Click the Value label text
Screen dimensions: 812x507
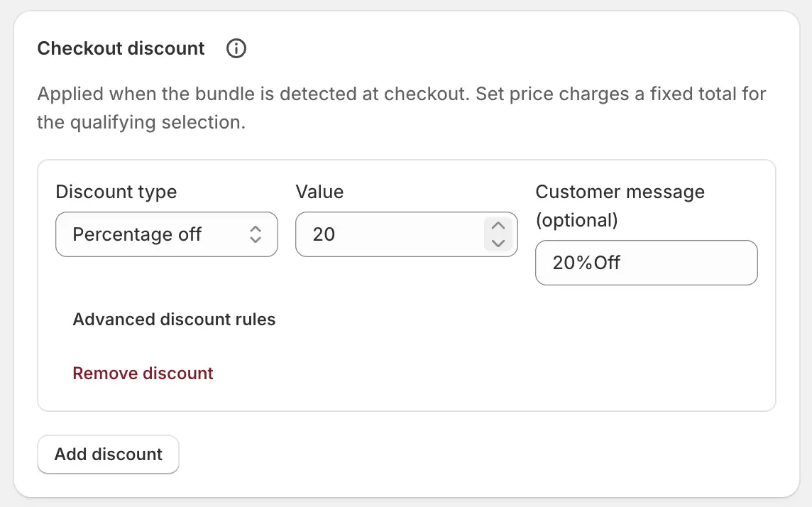pos(319,192)
